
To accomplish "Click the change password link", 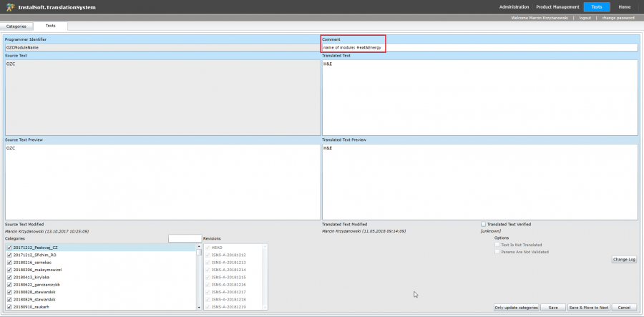I will [617, 17].
